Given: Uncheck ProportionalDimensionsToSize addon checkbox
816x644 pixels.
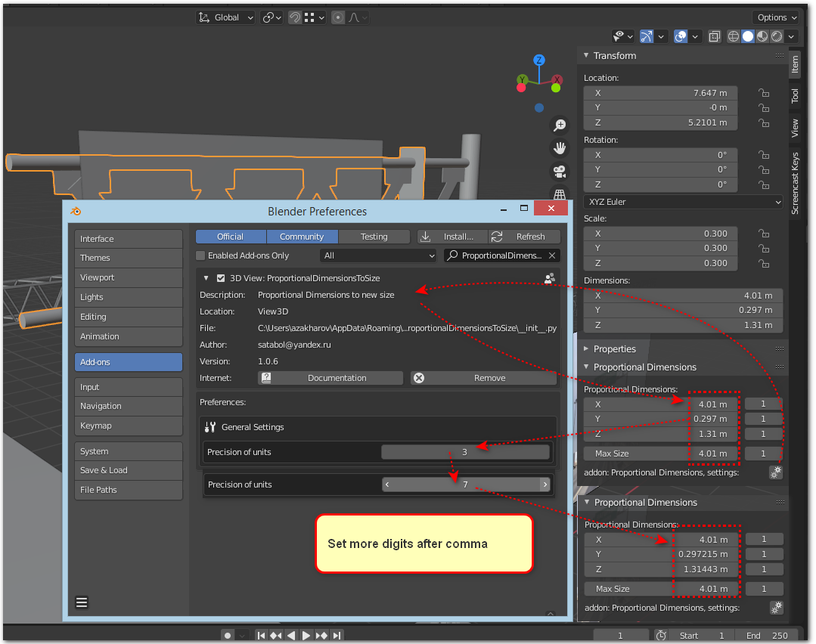Looking at the screenshot, I should pyautogui.click(x=221, y=278).
